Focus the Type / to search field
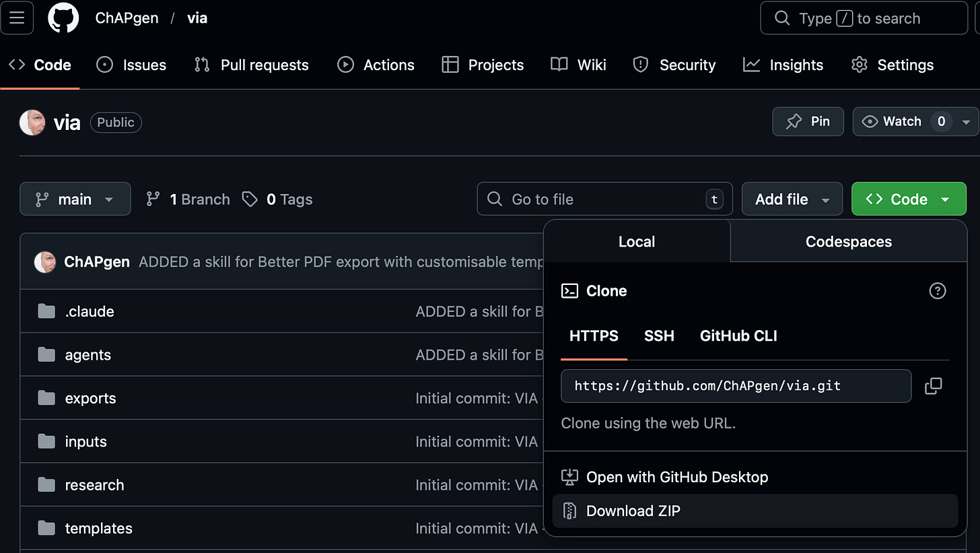 (x=864, y=18)
